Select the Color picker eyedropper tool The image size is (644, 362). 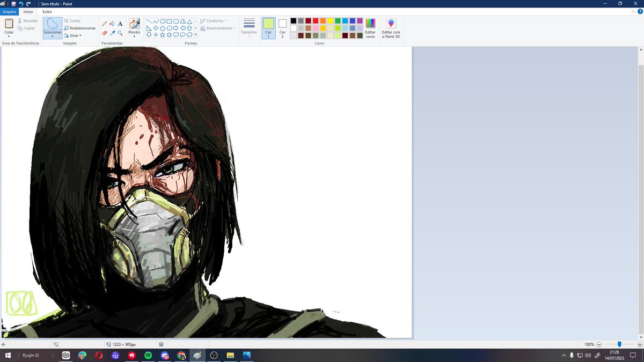pos(112,33)
